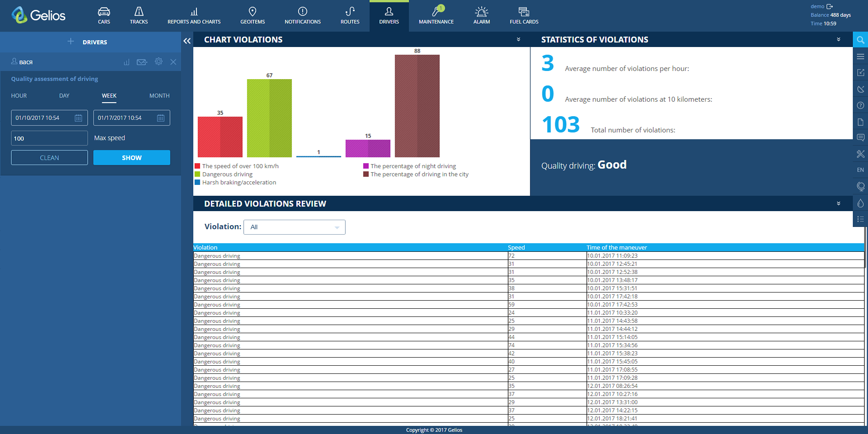
Task: Collapse the Statistics of Violations panel
Action: coord(839,40)
